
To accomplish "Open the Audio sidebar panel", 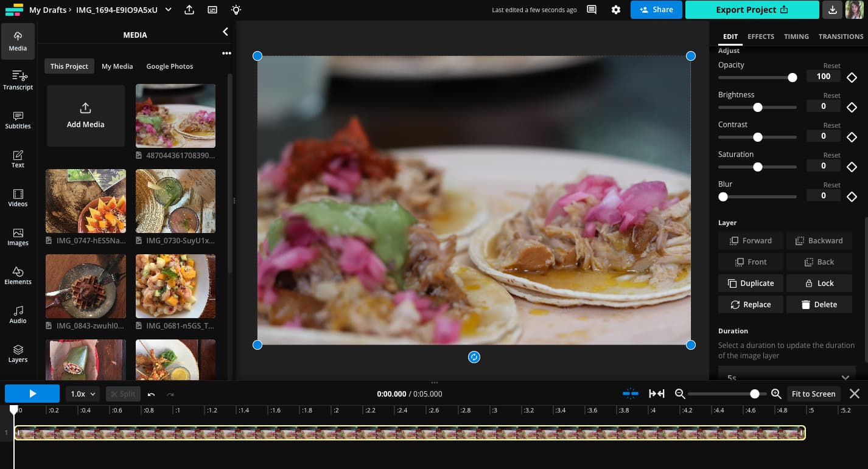I will tap(18, 314).
